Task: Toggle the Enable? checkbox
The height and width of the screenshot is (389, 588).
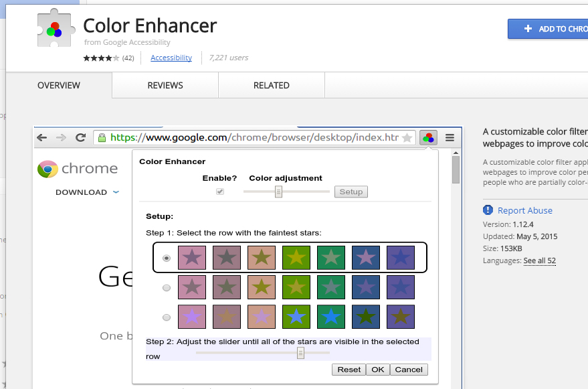Action: pyautogui.click(x=220, y=191)
